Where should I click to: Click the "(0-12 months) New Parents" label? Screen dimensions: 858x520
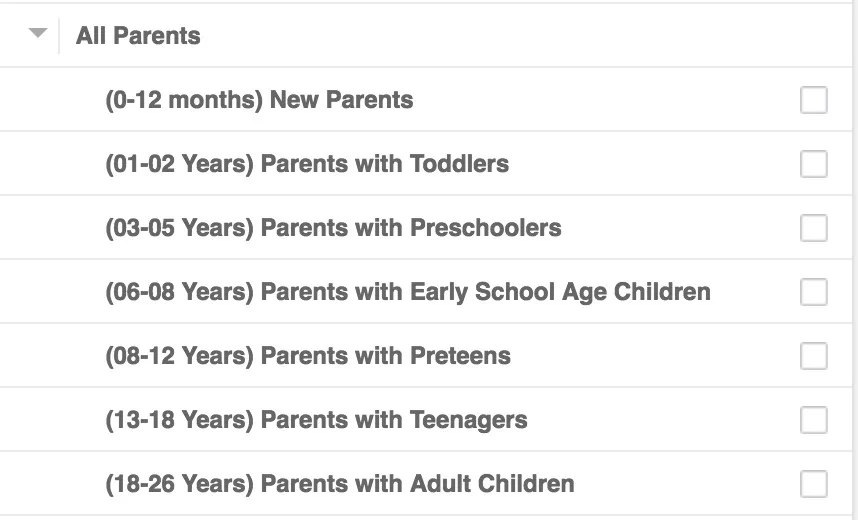tap(259, 100)
